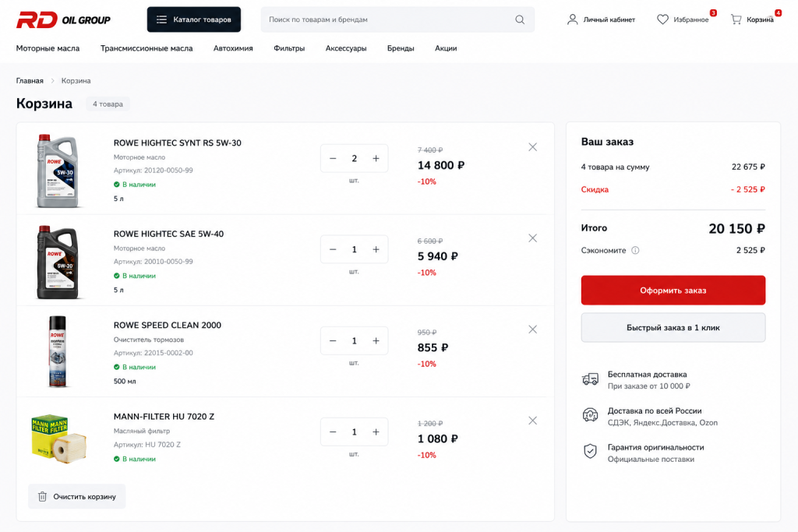Decrease quantity of MANN-FILTER HU 7020 Z
Image resolution: width=798 pixels, height=532 pixels.
coord(333,432)
